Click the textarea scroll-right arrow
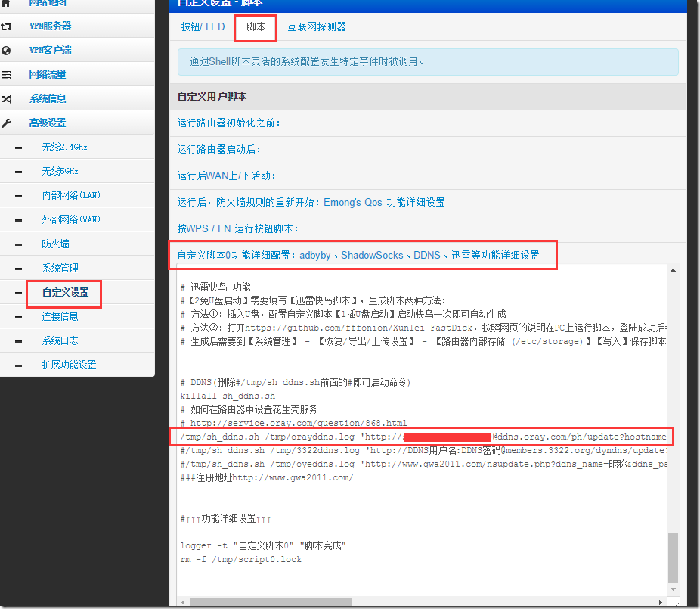 click(661, 602)
